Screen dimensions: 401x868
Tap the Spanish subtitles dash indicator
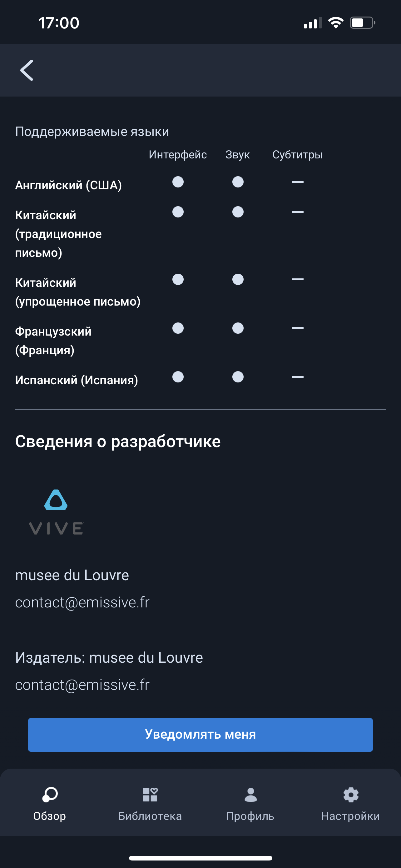[298, 377]
